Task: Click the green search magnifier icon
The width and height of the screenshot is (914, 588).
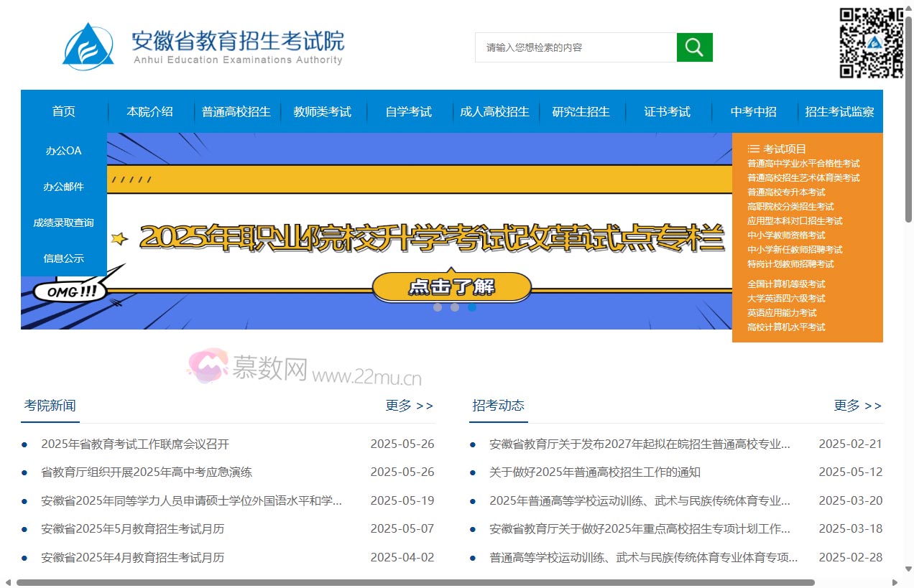Action: pyautogui.click(x=694, y=47)
